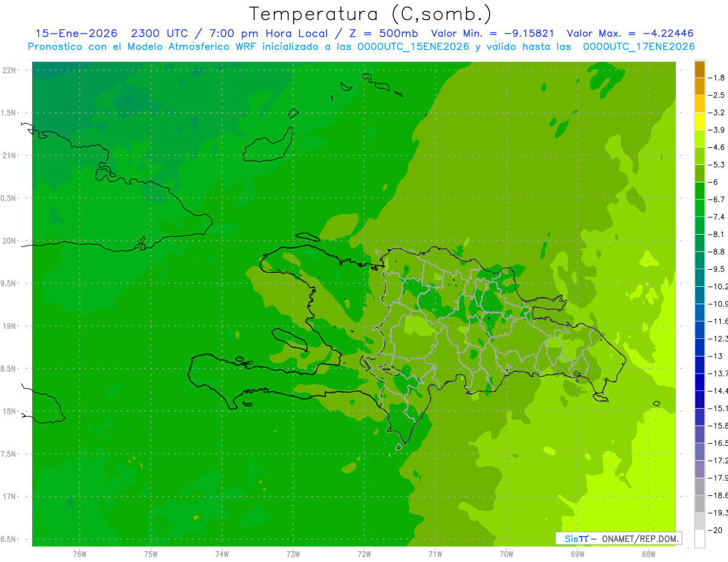Click the '72W' longitude axis label

pyautogui.click(x=364, y=554)
